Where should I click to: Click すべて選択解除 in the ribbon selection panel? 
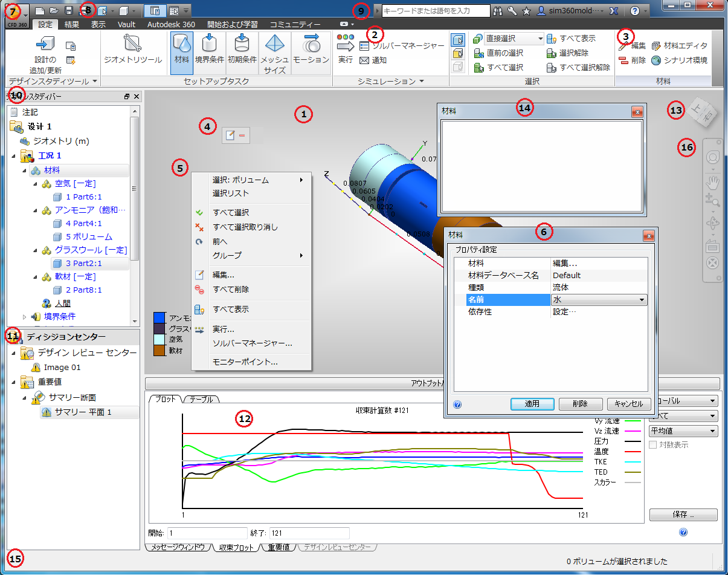(579, 67)
